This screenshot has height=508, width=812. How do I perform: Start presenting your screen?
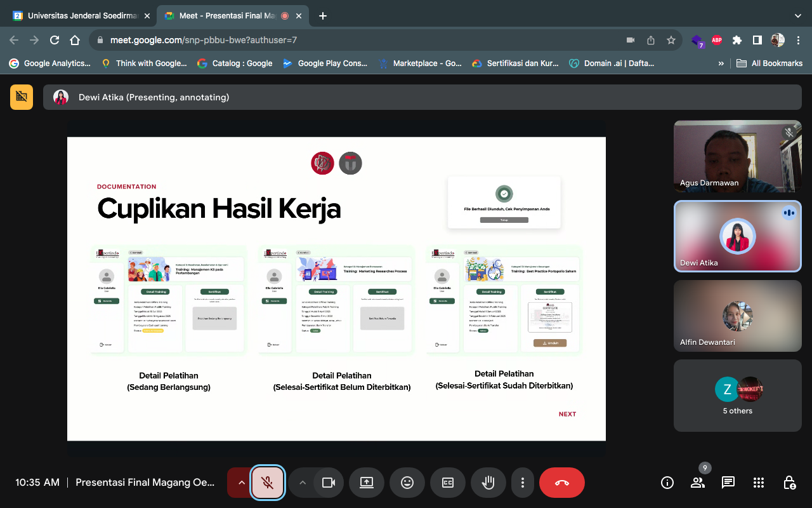pos(367,483)
